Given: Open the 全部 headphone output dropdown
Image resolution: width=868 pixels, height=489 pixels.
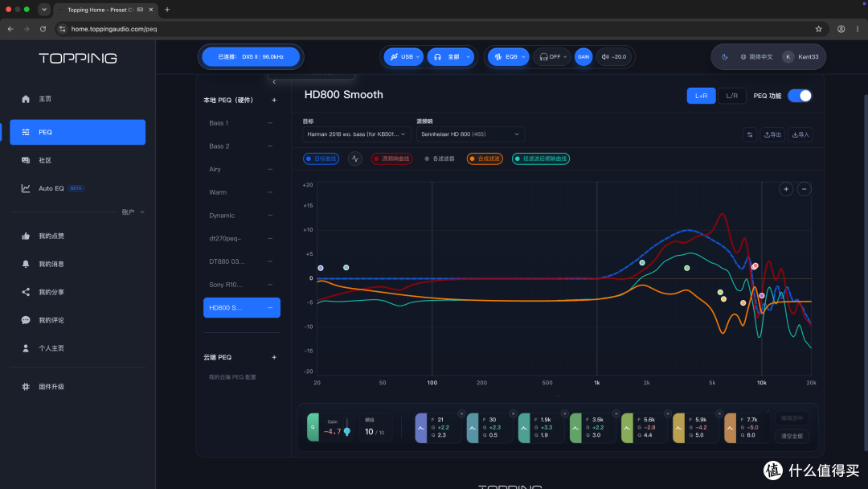Looking at the screenshot, I should pos(451,56).
